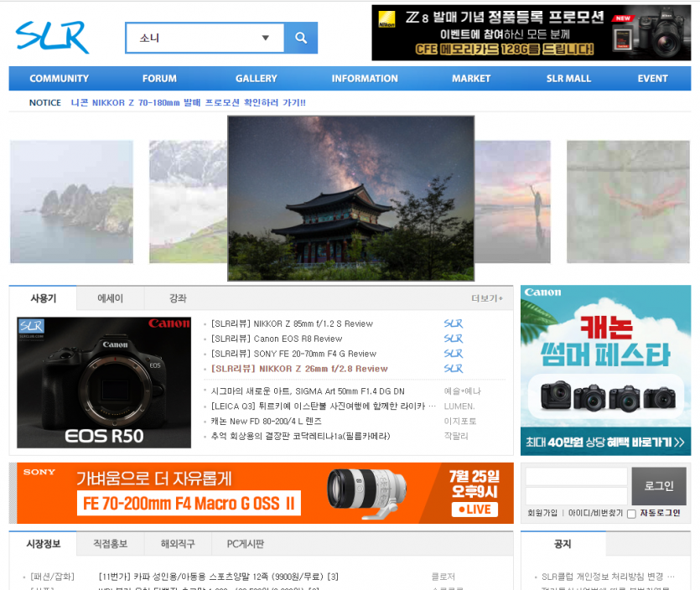Open the FORUM menu
This screenshot has height=590, width=700.
point(159,79)
